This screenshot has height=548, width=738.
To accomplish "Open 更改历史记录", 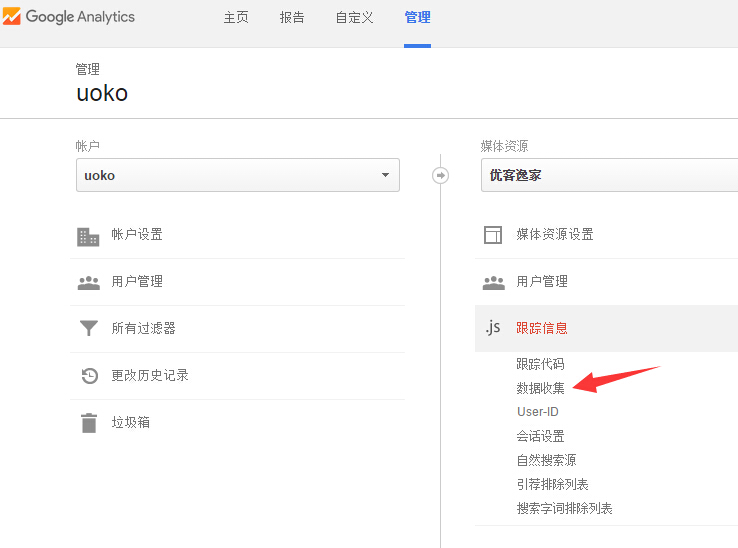I will point(150,375).
